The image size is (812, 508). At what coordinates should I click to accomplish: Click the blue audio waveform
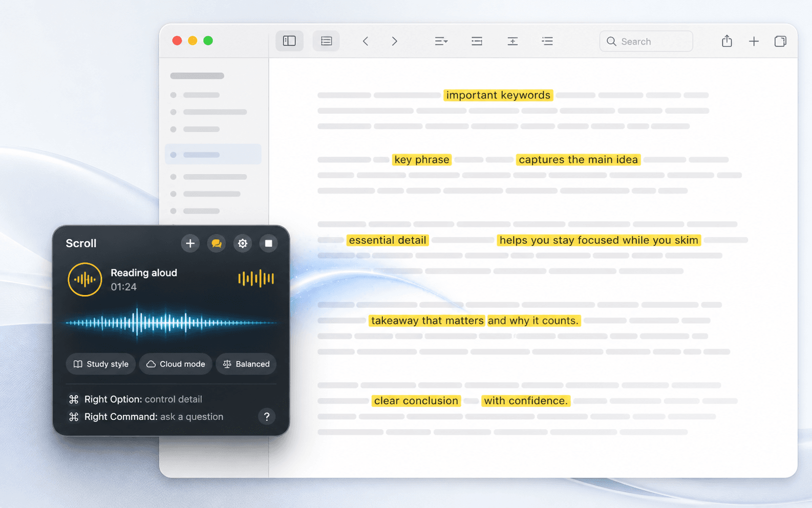tap(171, 323)
